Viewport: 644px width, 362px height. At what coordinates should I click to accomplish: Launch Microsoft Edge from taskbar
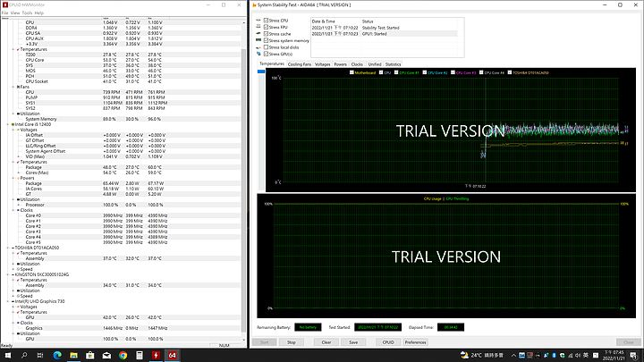(57, 355)
